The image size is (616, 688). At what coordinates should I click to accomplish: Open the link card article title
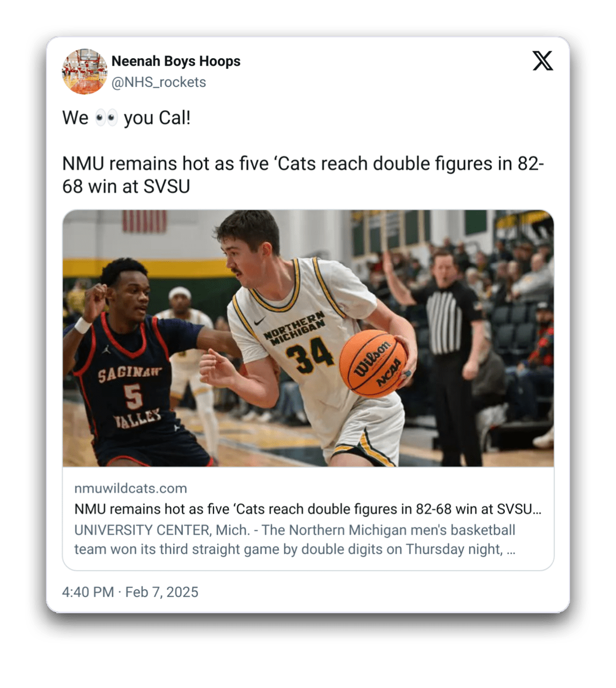click(x=308, y=509)
